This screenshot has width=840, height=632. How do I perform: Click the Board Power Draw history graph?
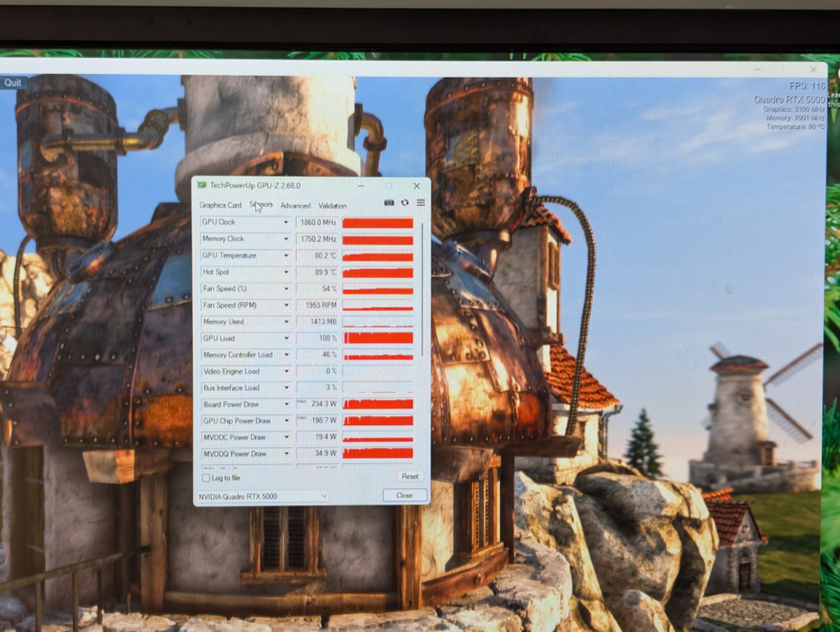point(378,404)
